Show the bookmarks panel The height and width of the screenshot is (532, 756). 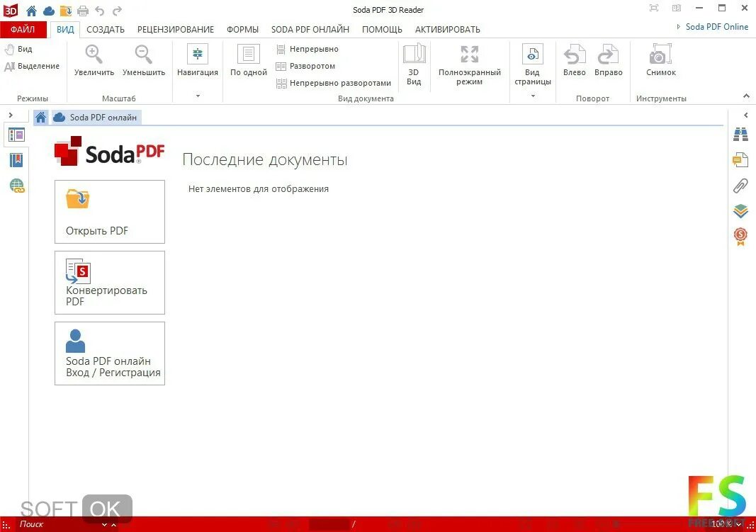click(x=16, y=160)
